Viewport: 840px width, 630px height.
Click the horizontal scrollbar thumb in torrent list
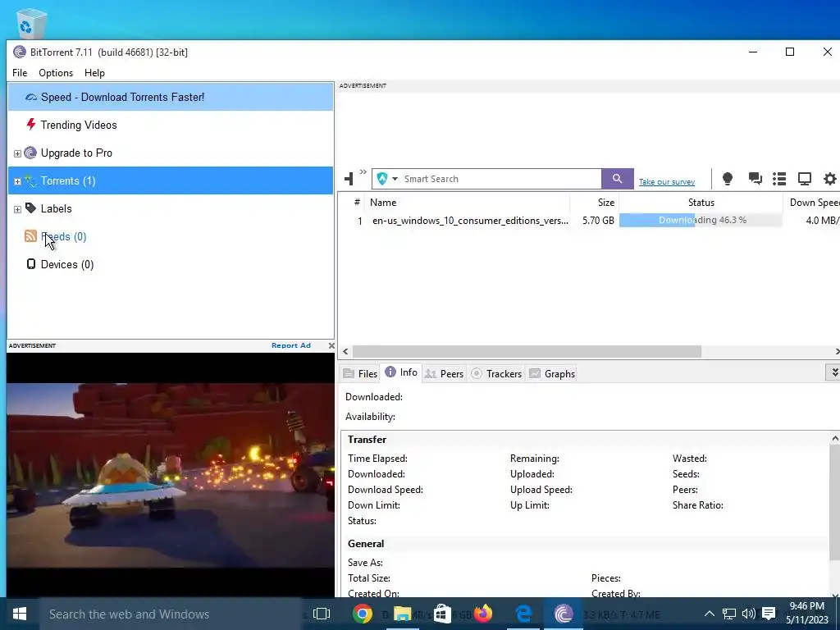click(527, 351)
